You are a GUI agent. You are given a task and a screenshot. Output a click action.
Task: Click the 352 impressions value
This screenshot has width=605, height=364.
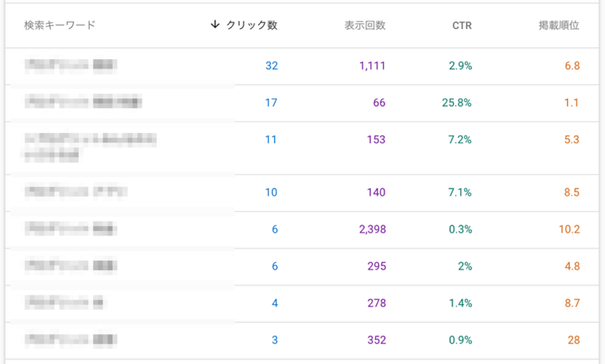[x=376, y=340]
